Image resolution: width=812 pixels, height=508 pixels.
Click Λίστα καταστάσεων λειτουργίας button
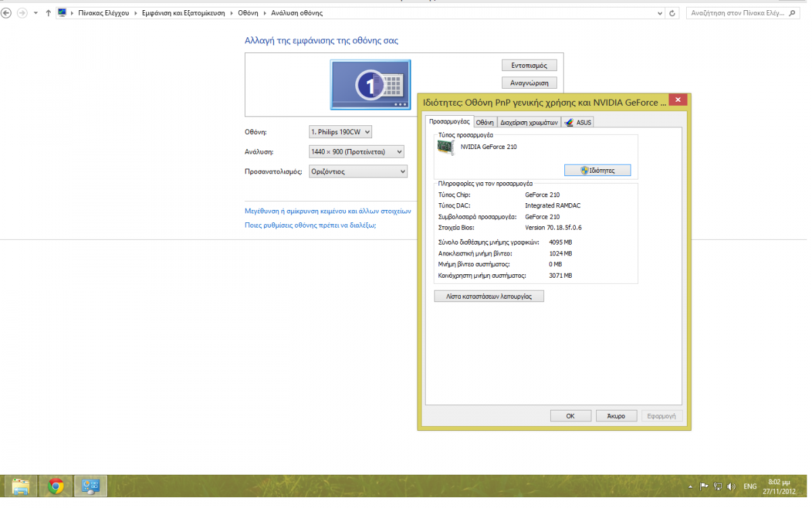click(489, 296)
